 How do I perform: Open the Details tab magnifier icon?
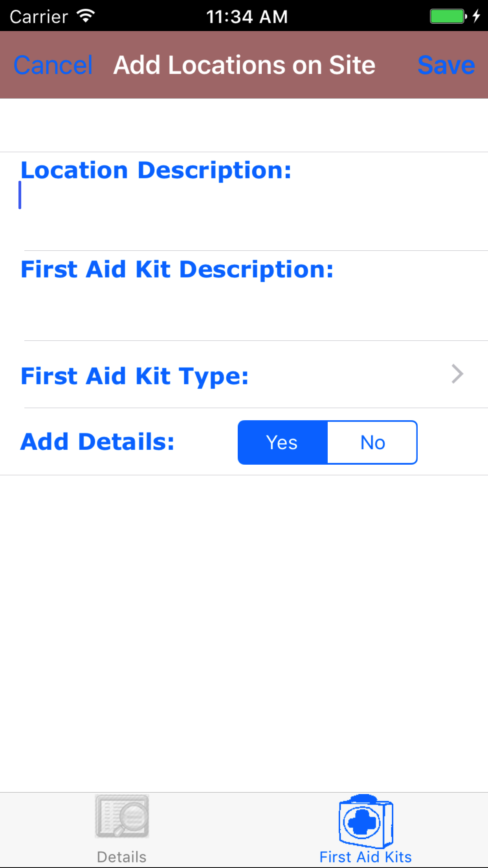pyautogui.click(x=122, y=816)
